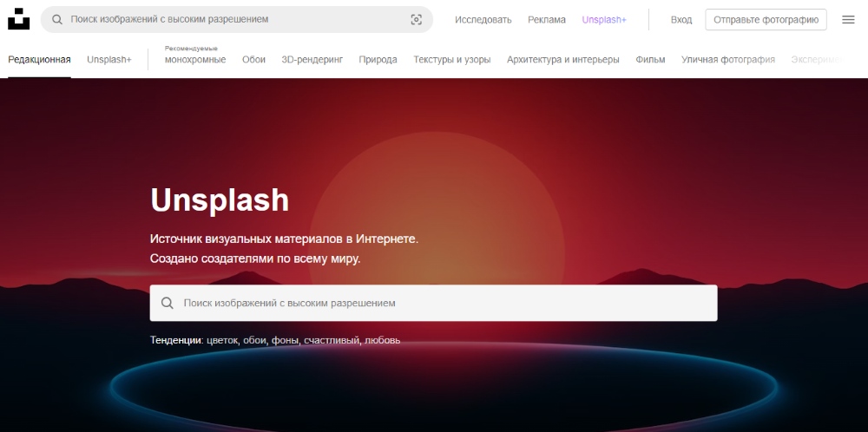Go to 3D-рендеринг category

(x=312, y=60)
